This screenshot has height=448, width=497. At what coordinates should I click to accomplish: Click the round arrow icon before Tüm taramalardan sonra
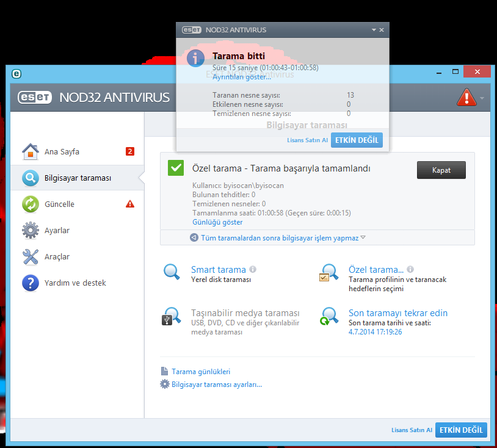click(x=194, y=237)
